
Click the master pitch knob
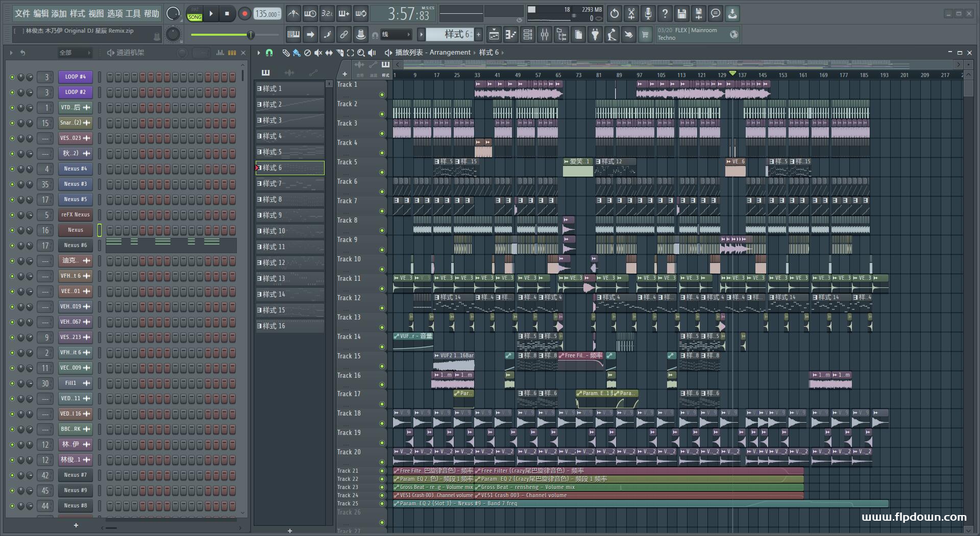pos(173,34)
